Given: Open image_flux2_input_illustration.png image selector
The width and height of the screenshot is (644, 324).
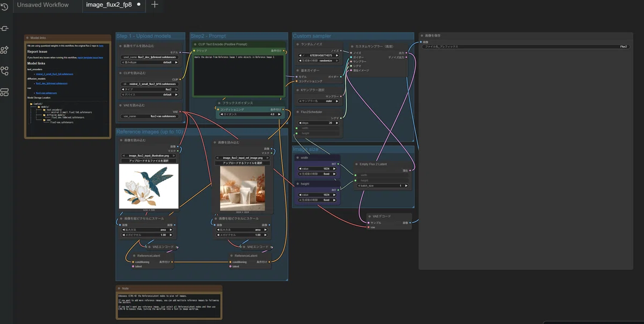Looking at the screenshot, I should (149, 156).
